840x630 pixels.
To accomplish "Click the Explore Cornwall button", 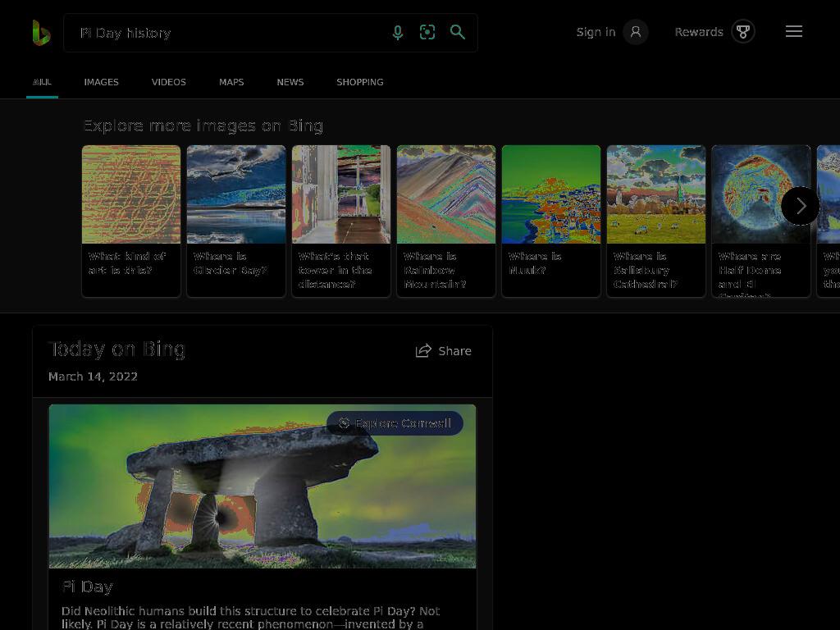I will [395, 423].
